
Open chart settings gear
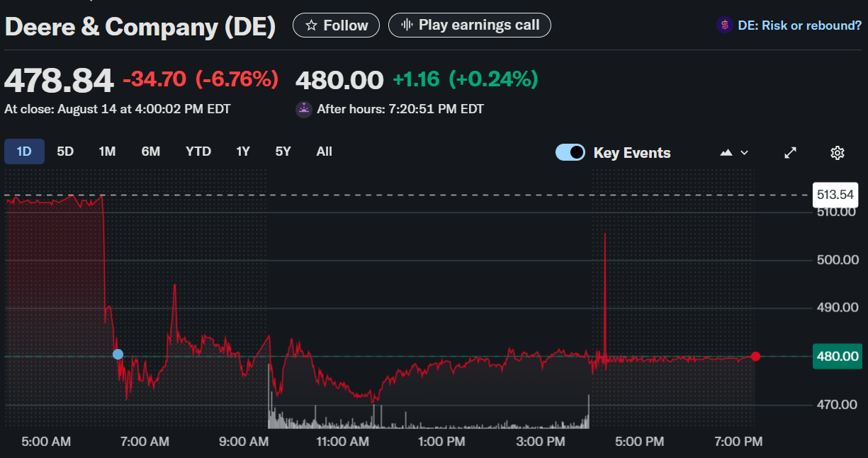[838, 153]
